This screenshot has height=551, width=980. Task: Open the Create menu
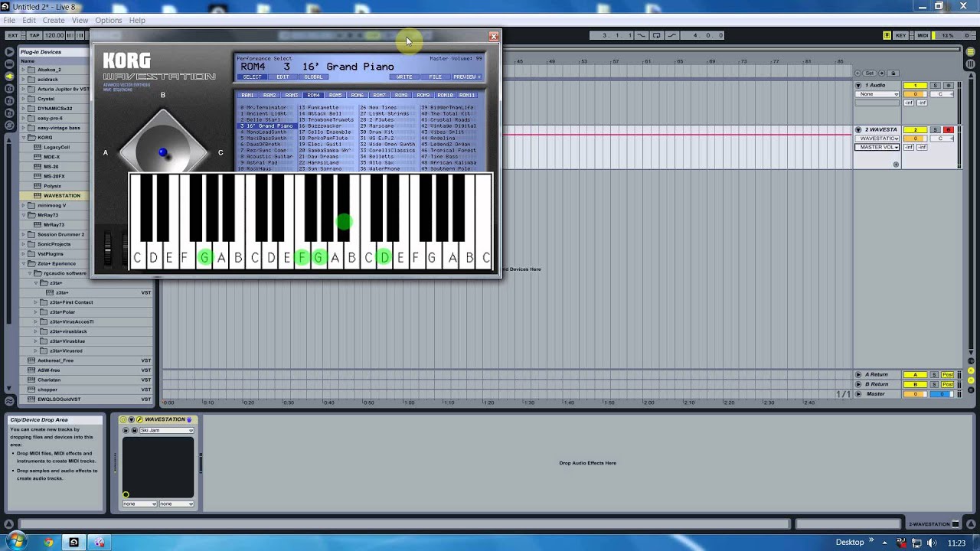pos(54,20)
